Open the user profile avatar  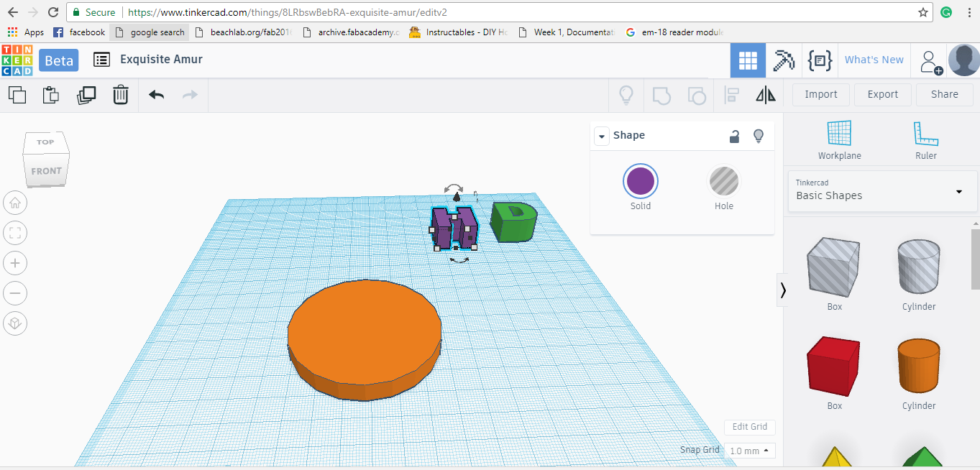(x=963, y=60)
